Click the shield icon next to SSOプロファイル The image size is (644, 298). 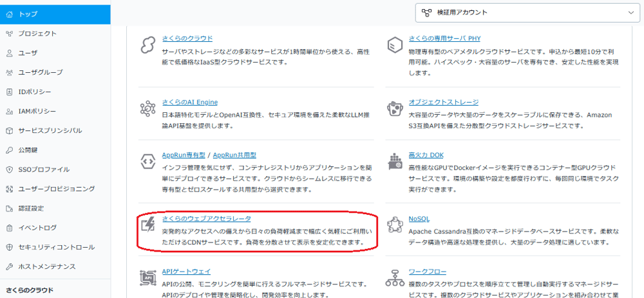point(10,170)
